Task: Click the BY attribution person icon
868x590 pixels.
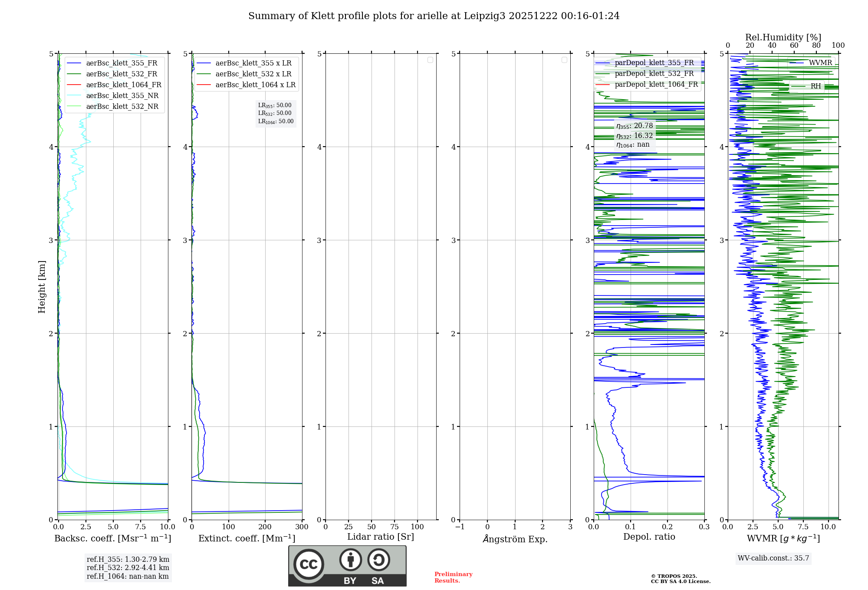Action: pos(350,560)
